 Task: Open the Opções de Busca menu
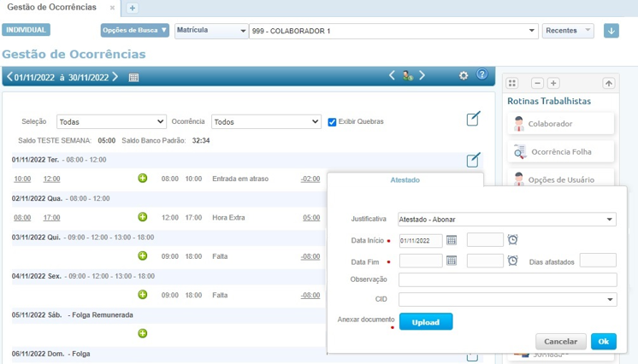135,31
